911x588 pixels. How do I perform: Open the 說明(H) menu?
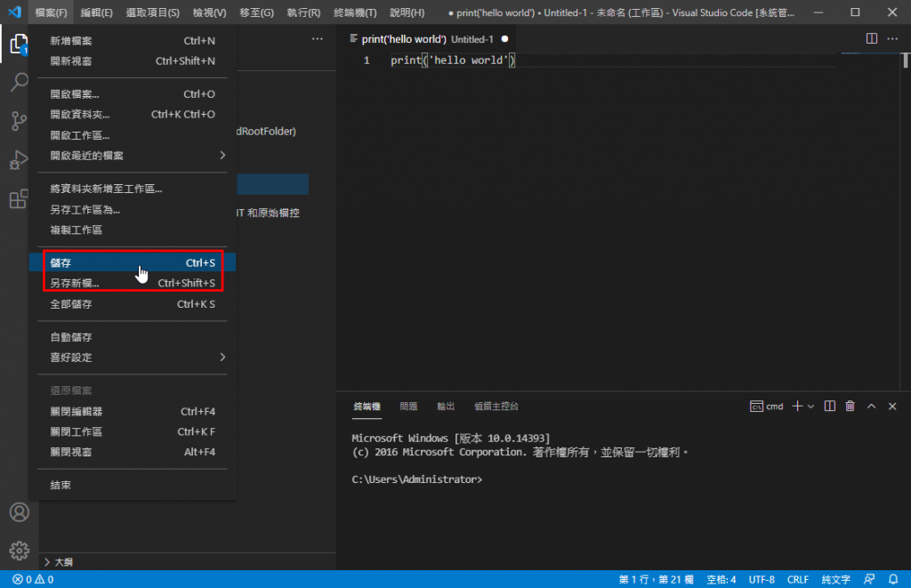[407, 12]
